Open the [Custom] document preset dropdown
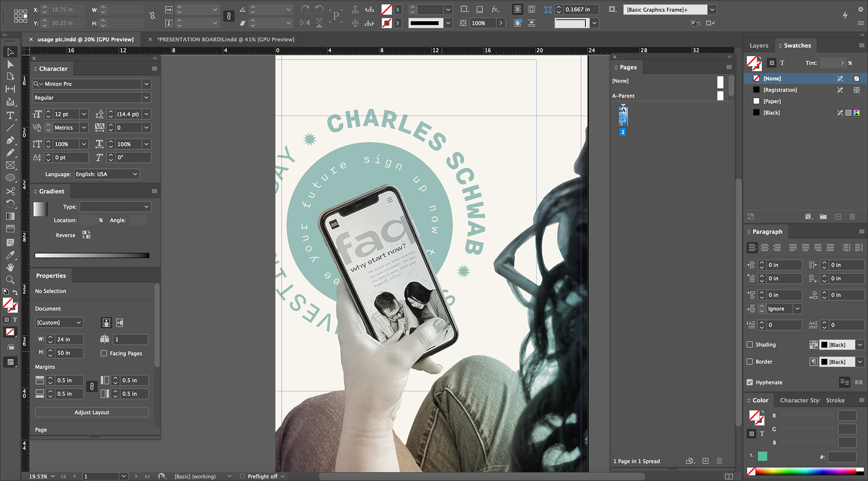 [59, 323]
